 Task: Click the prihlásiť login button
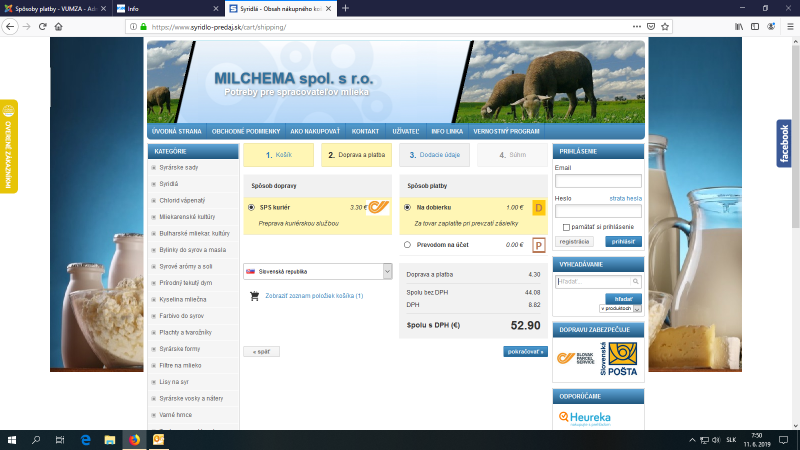point(623,242)
